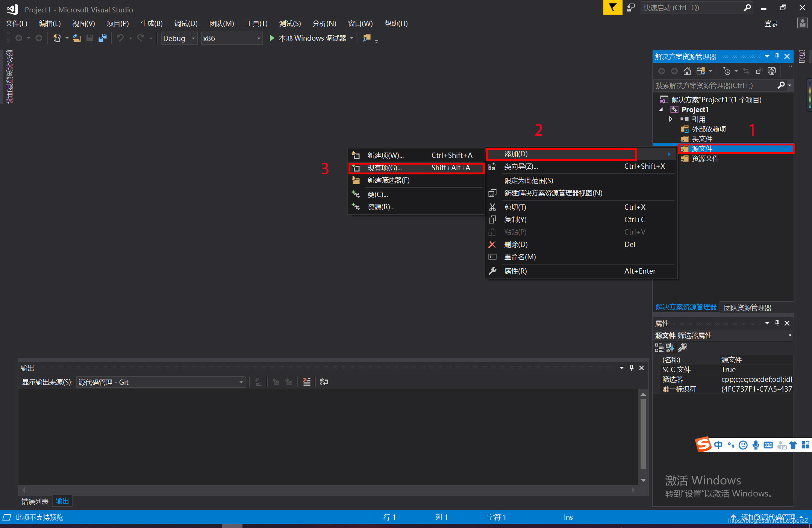Click the Collapse All icon in Solution Explorer
Screen dimensions: 812x528
759,71
